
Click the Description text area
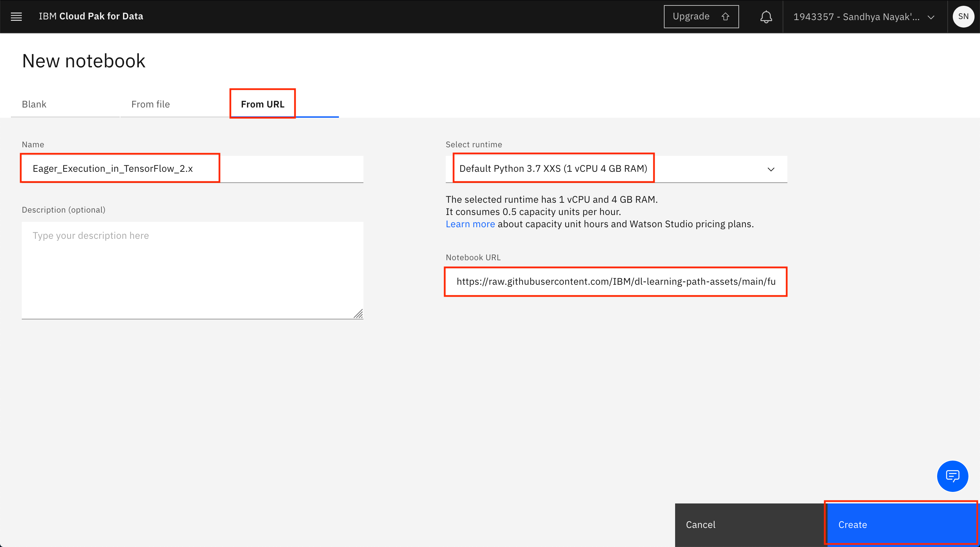192,270
